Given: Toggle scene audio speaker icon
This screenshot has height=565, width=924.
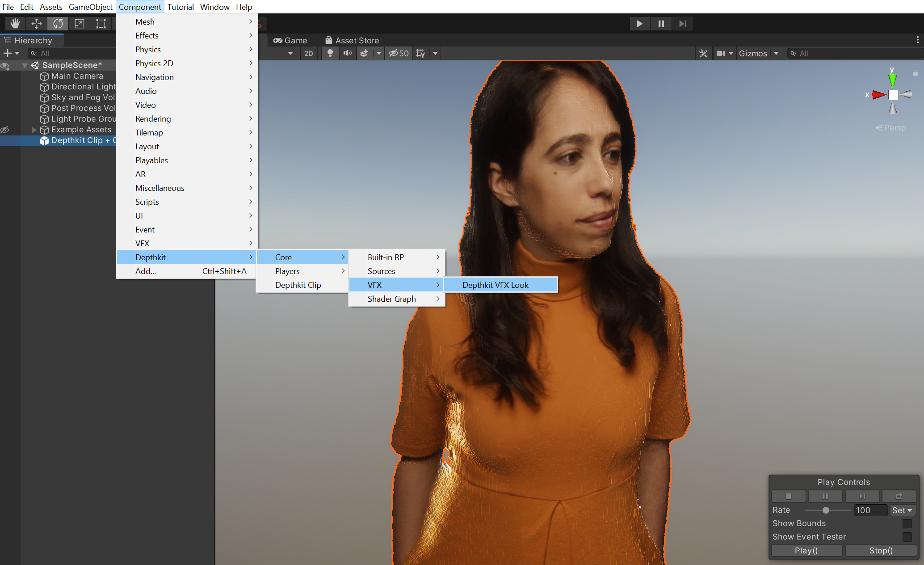Looking at the screenshot, I should click(x=347, y=53).
